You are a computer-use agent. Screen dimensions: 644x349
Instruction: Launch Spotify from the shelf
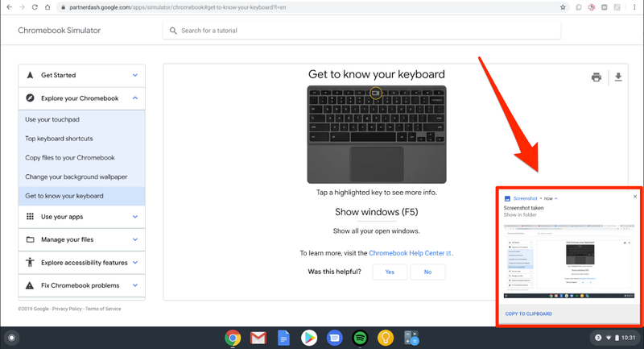pos(361,338)
